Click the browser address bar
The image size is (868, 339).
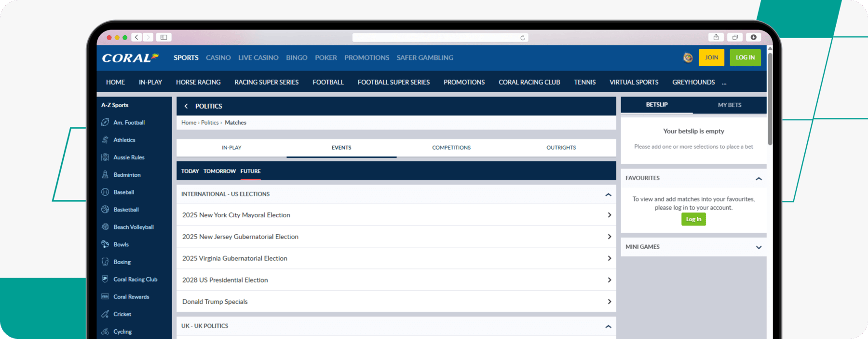(x=440, y=38)
